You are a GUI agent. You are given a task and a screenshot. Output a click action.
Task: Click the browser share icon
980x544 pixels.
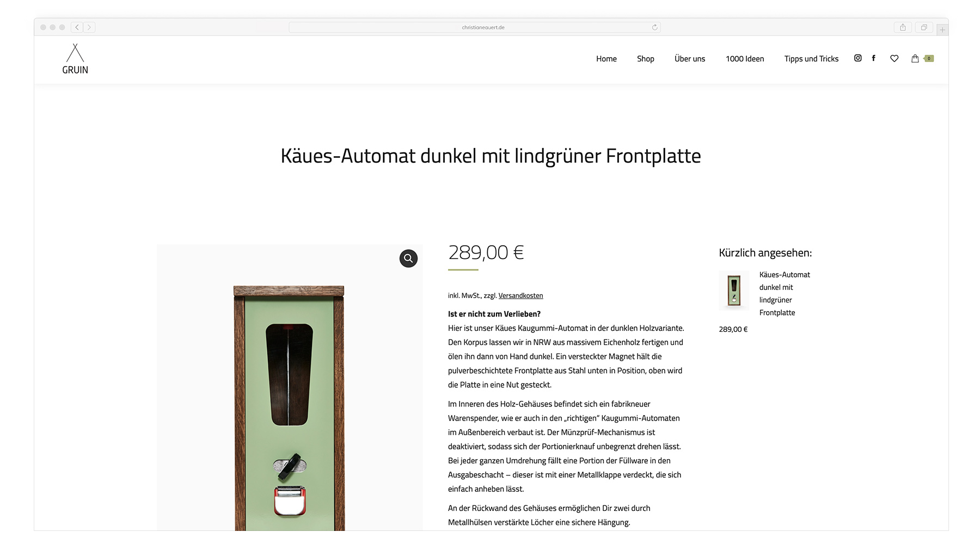click(x=903, y=27)
